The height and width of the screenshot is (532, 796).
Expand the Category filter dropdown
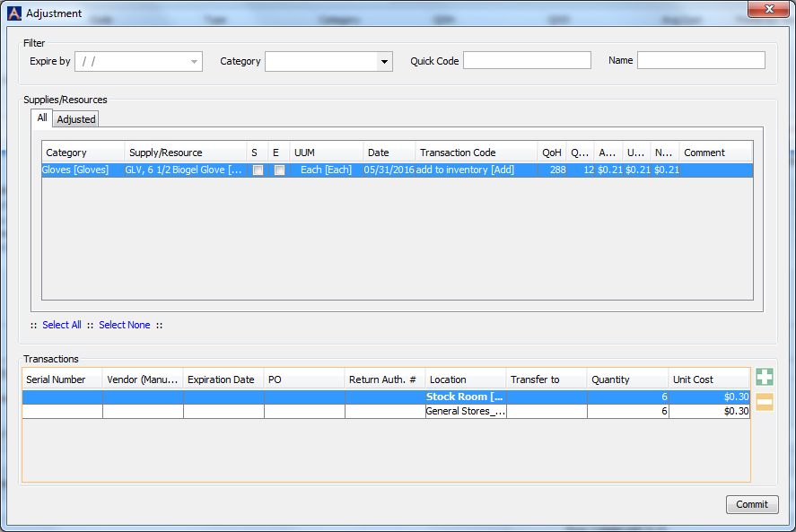coord(385,61)
